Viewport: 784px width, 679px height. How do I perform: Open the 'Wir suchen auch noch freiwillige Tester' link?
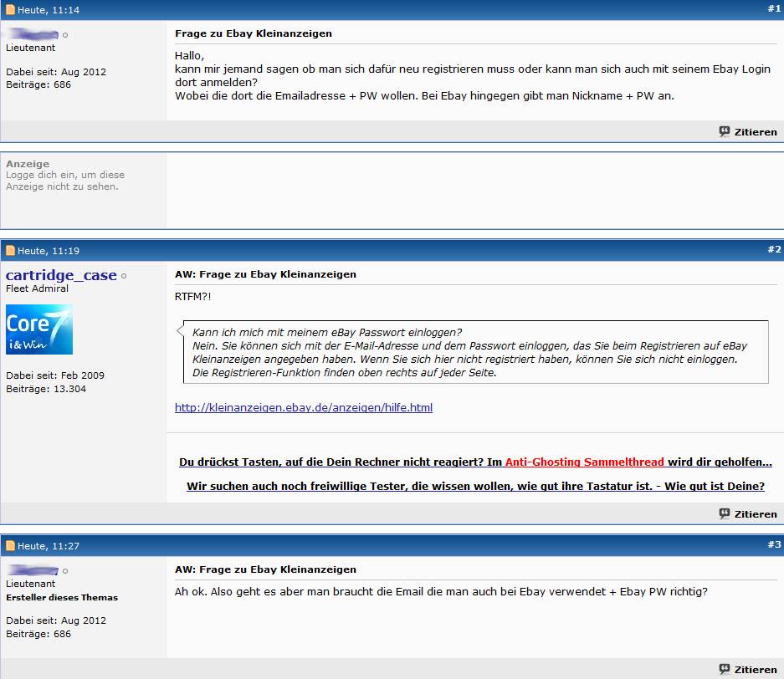click(475, 486)
